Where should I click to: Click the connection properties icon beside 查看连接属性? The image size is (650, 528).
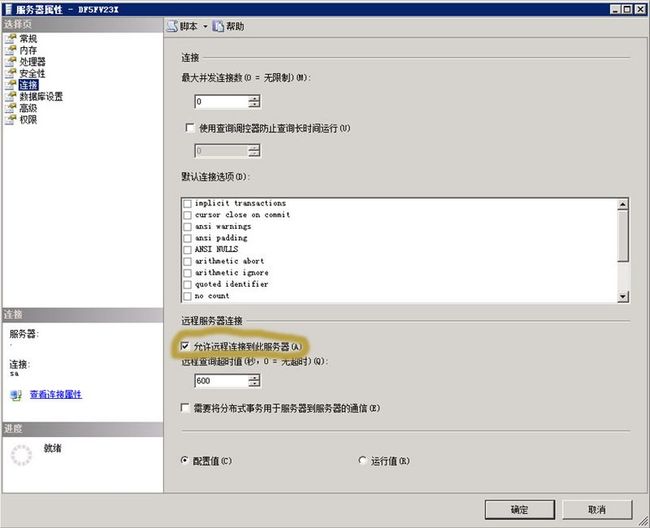coord(16,395)
